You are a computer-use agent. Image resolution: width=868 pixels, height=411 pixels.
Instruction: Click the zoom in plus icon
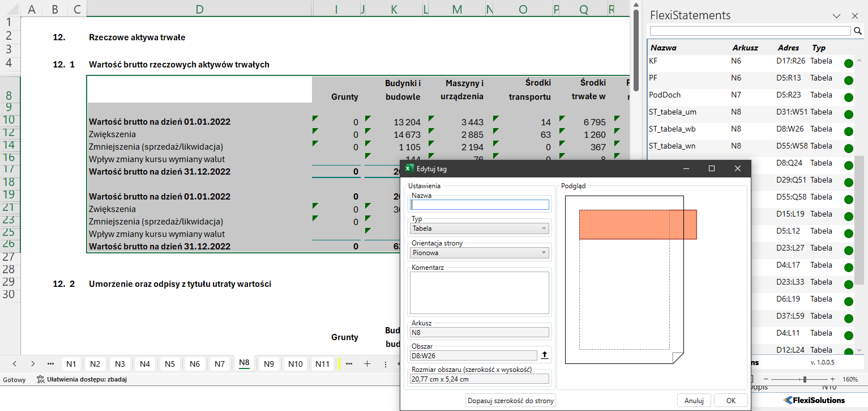coord(832,379)
